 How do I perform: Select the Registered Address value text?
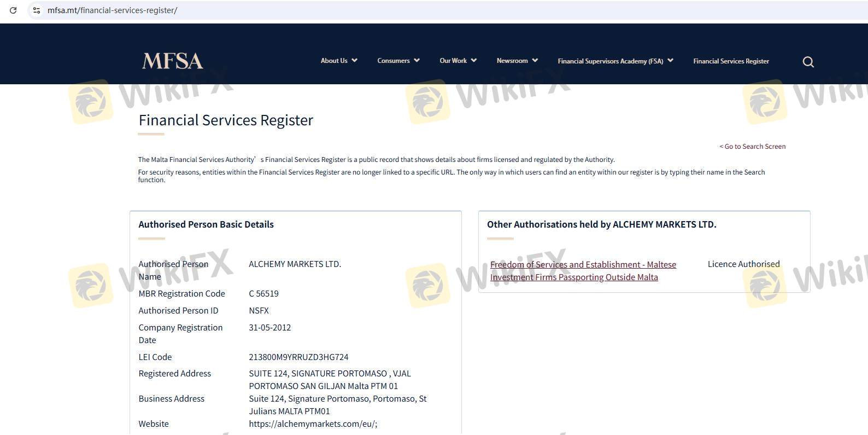330,380
